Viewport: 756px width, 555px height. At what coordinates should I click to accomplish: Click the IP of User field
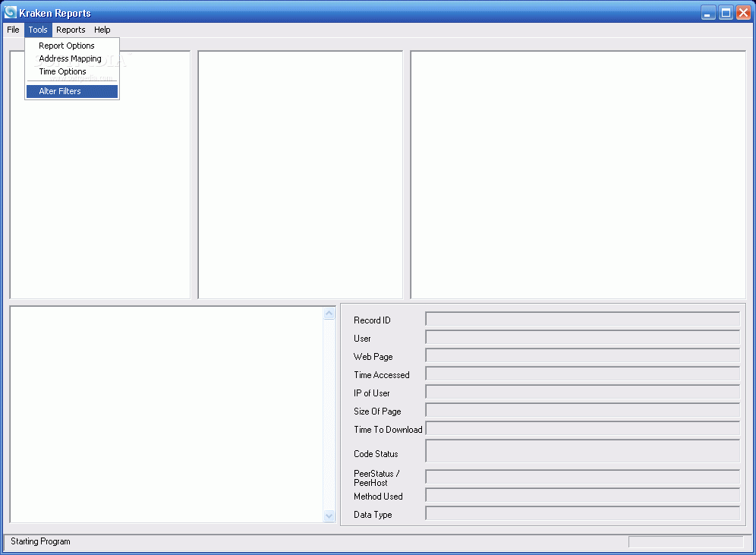coord(582,392)
